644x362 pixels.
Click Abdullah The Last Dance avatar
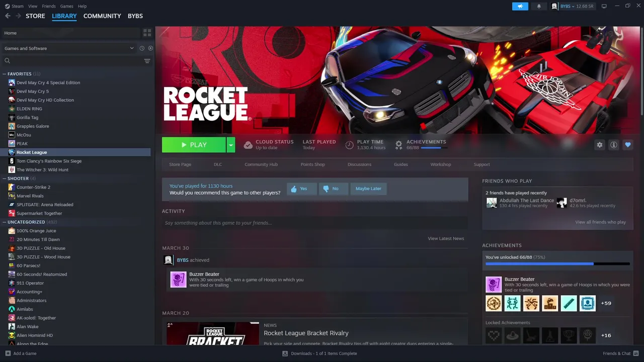492,203
